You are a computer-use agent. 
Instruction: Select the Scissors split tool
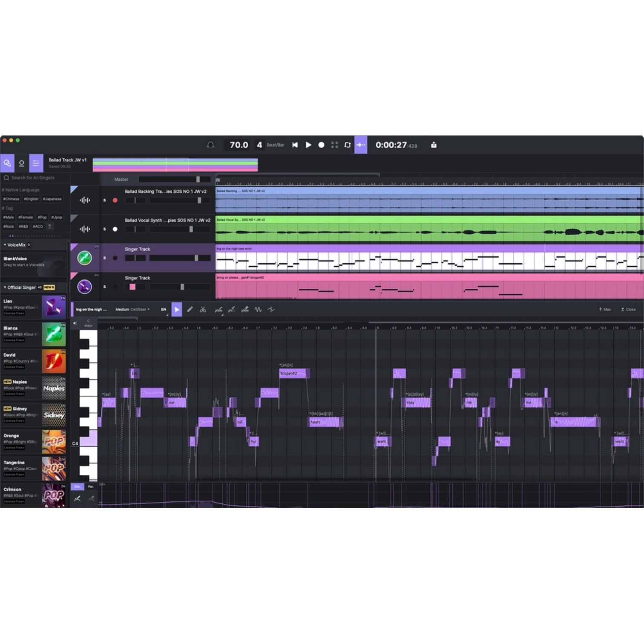point(203,310)
